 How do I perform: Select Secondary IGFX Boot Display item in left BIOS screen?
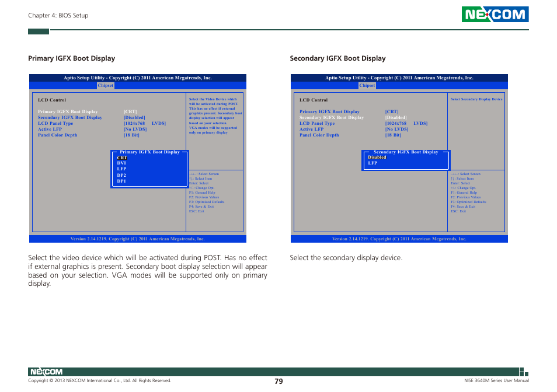tap(70, 117)
